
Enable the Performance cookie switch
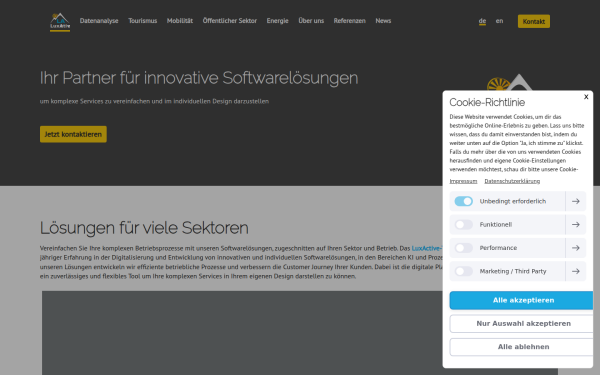point(464,248)
